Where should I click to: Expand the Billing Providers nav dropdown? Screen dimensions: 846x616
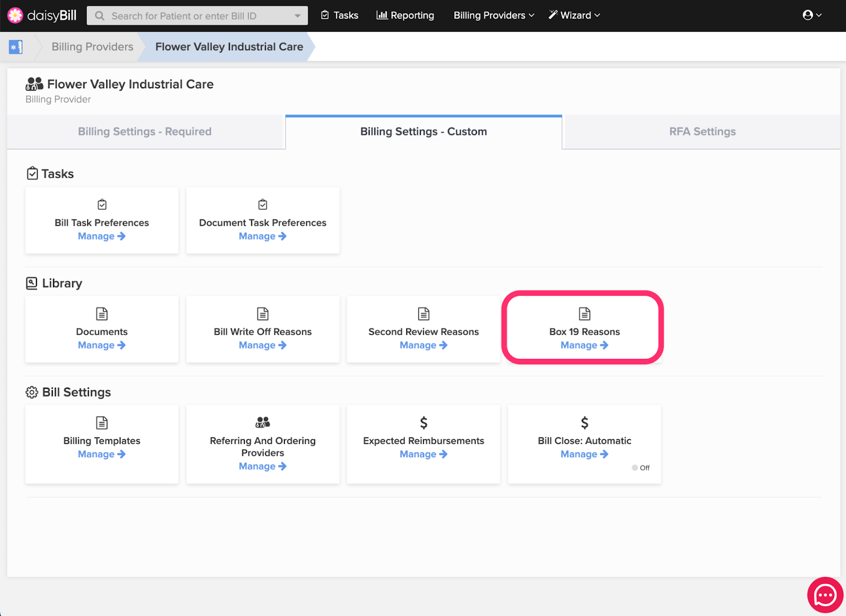(x=494, y=15)
